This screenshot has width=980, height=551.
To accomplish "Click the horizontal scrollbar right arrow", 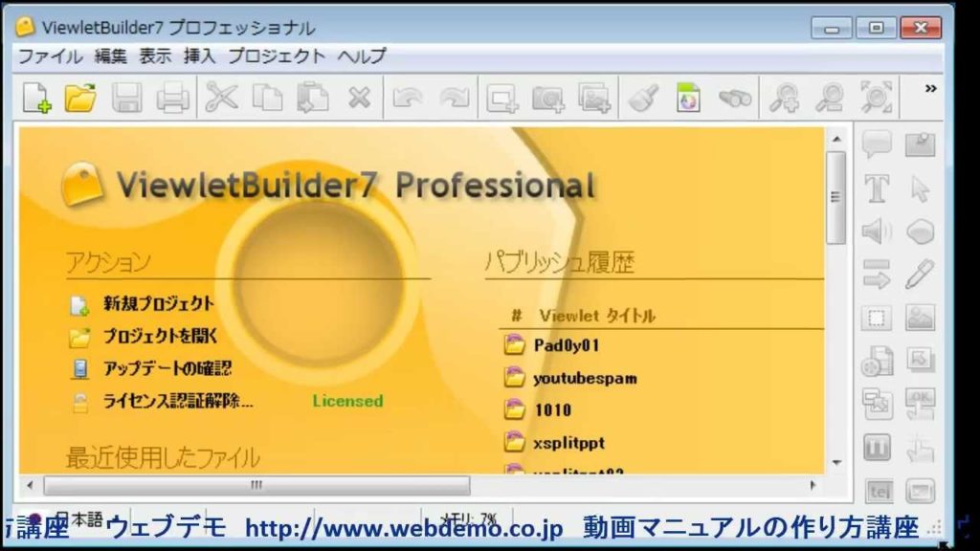I will (x=812, y=485).
